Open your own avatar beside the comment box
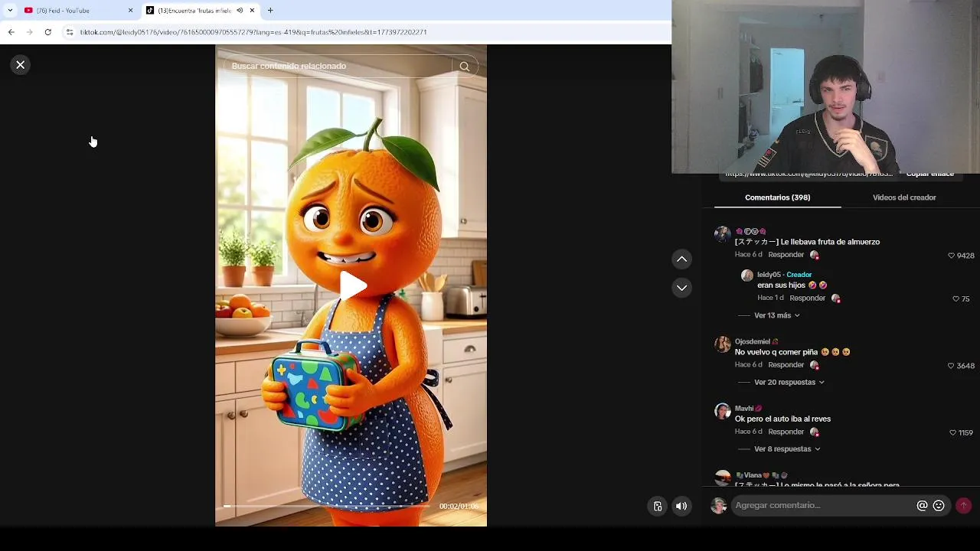 (718, 506)
